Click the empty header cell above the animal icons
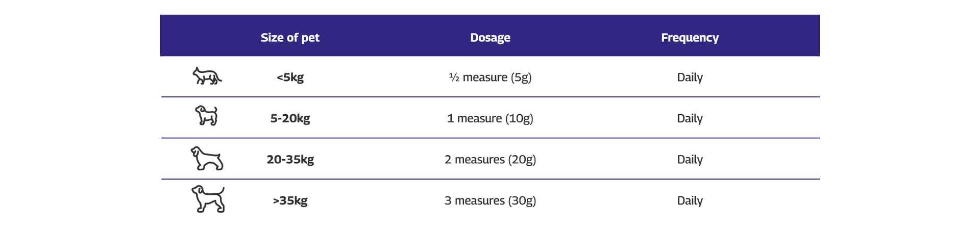Screen dimensions: 980x230 click(207, 36)
